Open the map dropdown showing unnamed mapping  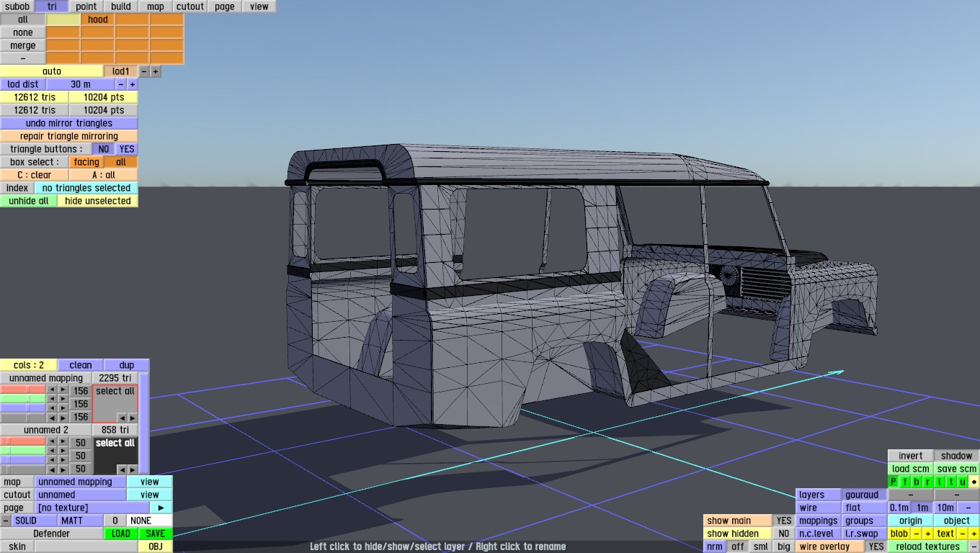(x=81, y=482)
